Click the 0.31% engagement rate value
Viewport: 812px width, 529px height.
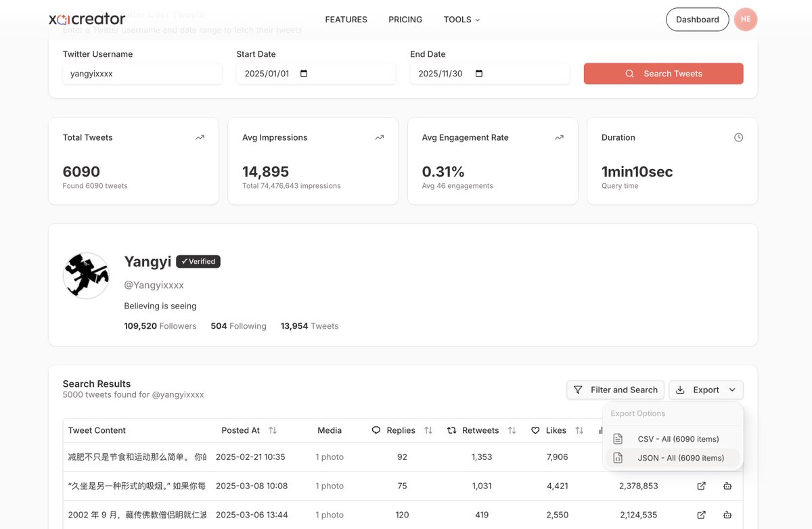445,172
